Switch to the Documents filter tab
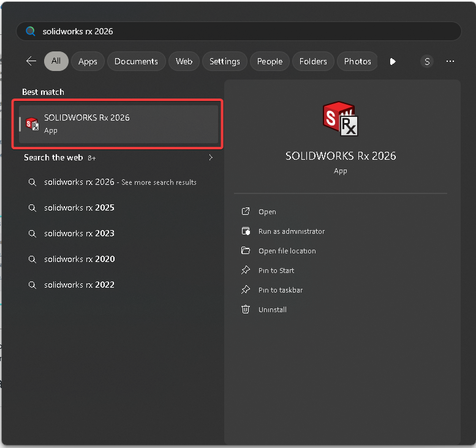 tap(136, 61)
